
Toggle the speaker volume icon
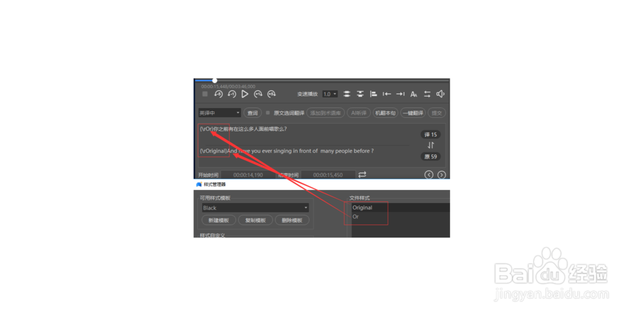click(x=440, y=94)
